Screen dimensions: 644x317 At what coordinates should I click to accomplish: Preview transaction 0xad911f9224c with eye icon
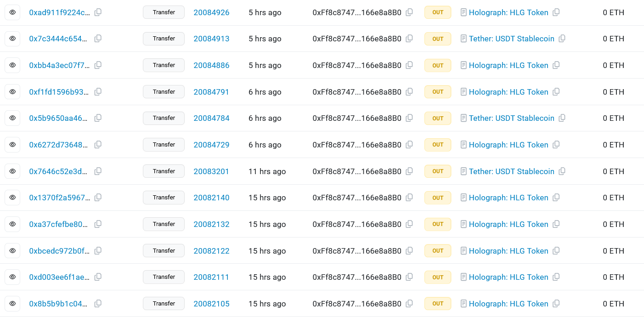click(12, 12)
